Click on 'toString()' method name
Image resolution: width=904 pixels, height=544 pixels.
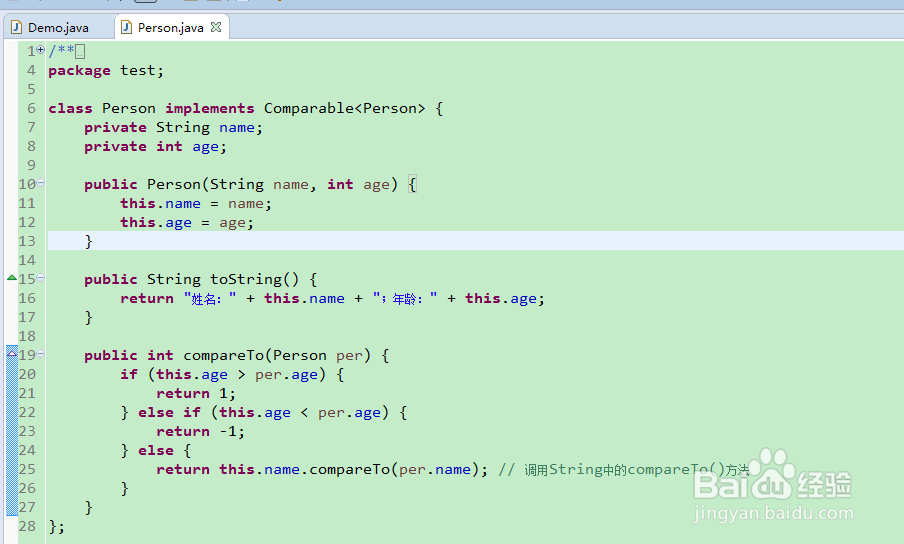[254, 279]
